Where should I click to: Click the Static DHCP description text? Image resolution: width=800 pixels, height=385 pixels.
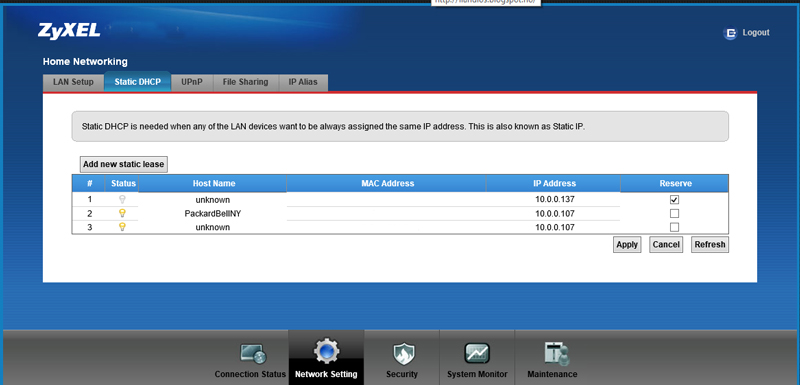[333, 126]
